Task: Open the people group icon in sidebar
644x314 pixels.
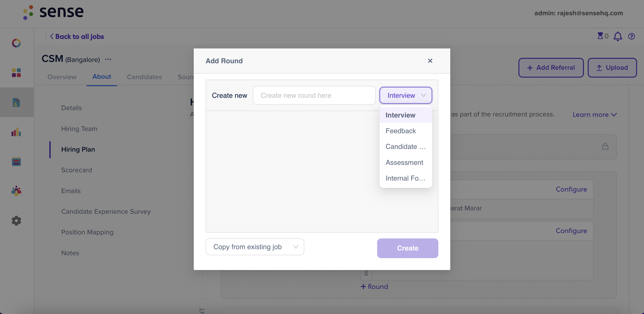Action: 16,191
